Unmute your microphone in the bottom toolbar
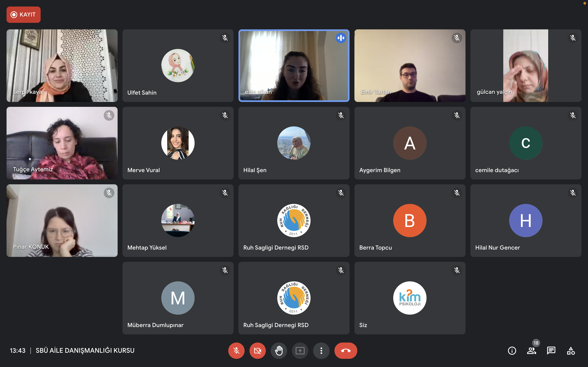The height and width of the screenshot is (367, 588). coord(236,350)
